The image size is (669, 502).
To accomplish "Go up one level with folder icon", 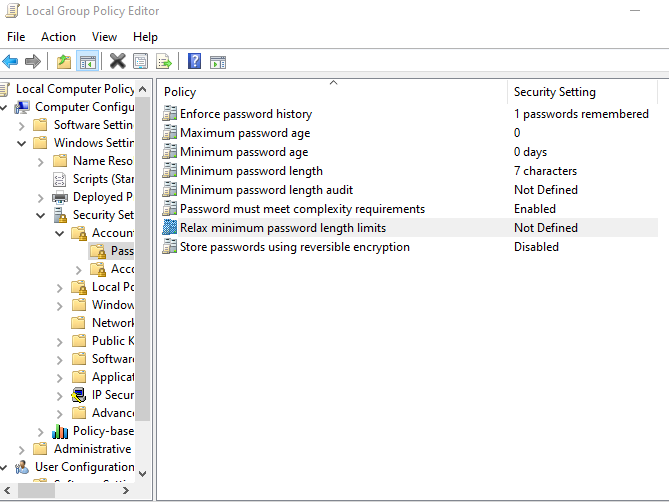I will [x=64, y=61].
